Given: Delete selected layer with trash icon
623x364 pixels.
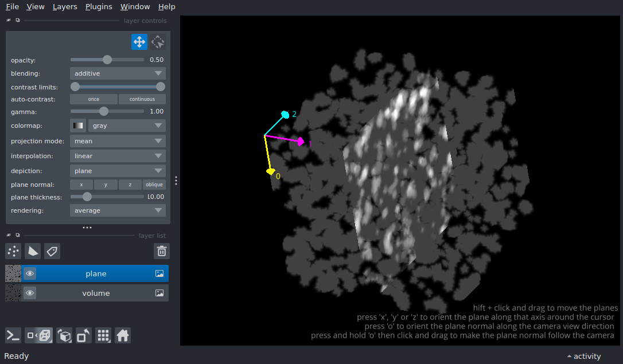Looking at the screenshot, I should pos(162,251).
